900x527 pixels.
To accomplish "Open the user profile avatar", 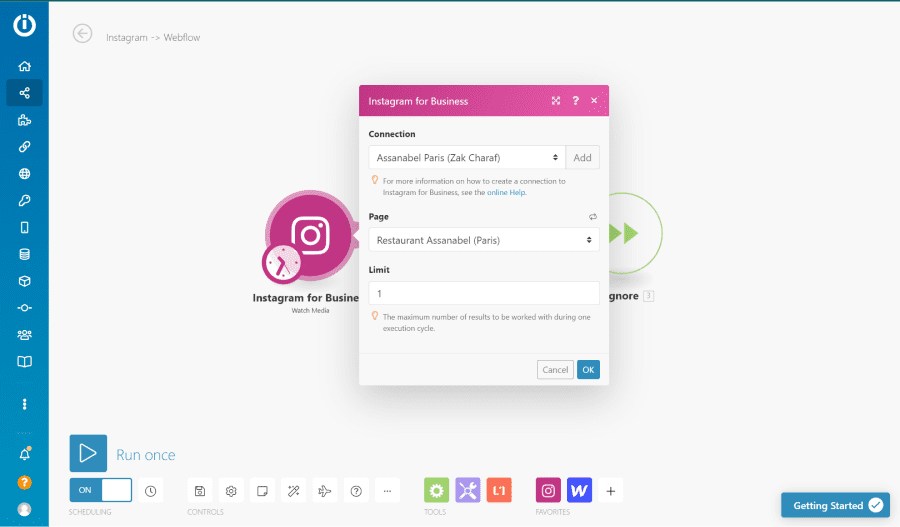I will (24, 509).
